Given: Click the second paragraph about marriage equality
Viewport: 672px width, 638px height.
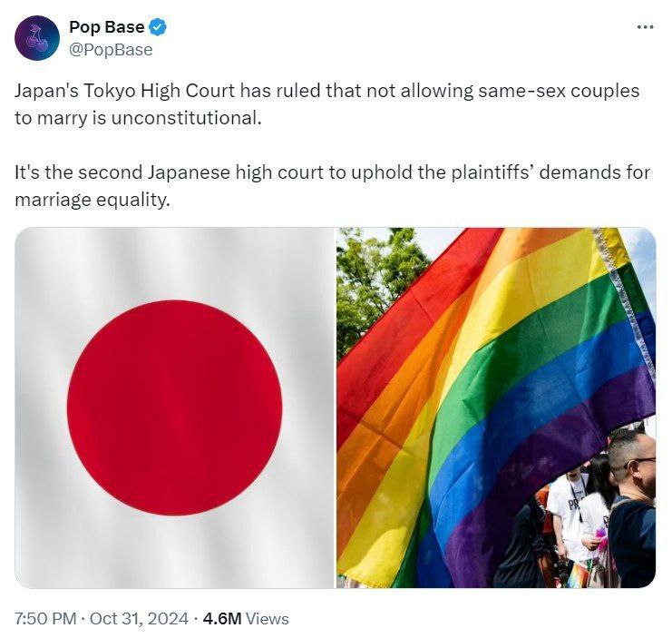Looking at the screenshot, I should click(x=332, y=186).
